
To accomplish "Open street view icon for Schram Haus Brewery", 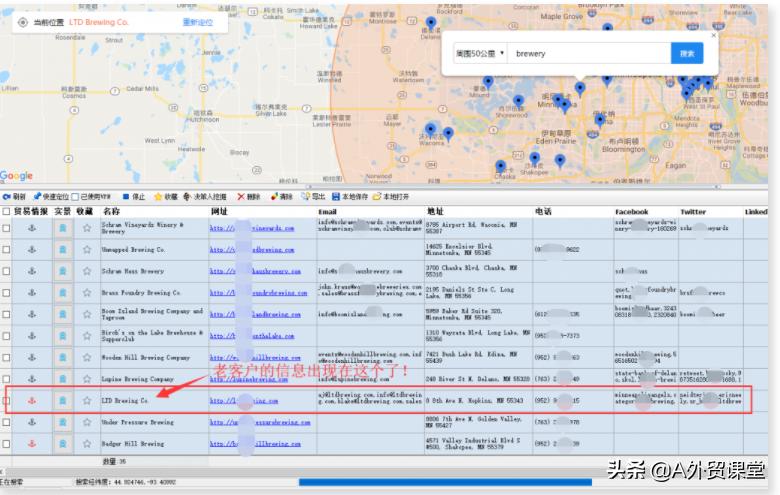I will click(x=62, y=271).
